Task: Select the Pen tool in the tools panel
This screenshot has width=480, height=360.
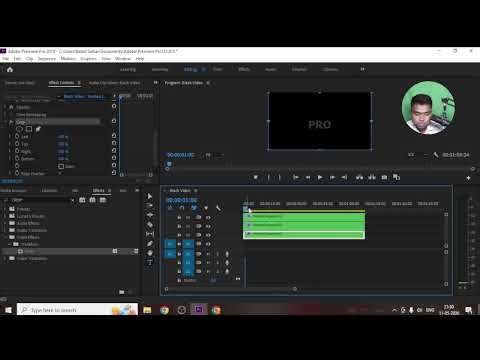Action: click(150, 244)
